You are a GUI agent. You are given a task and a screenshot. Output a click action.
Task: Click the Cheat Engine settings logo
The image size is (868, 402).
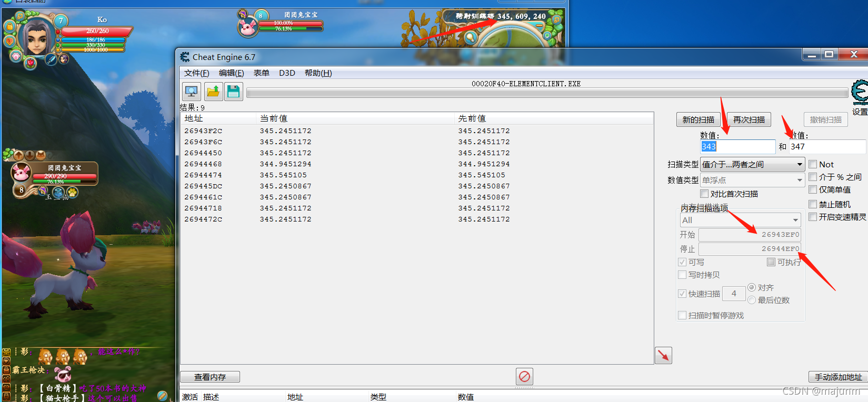click(860, 93)
